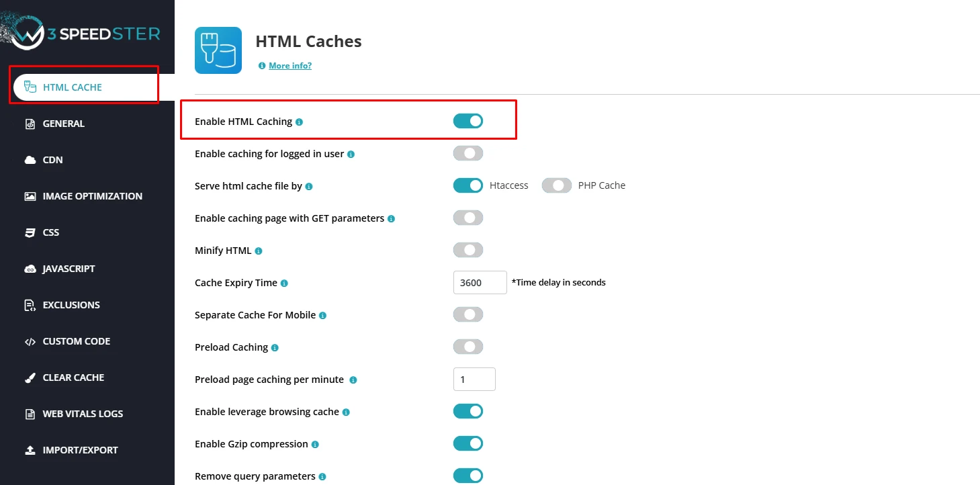This screenshot has height=485, width=980.
Task: Click the Image Optimization picture icon
Action: coord(30,196)
